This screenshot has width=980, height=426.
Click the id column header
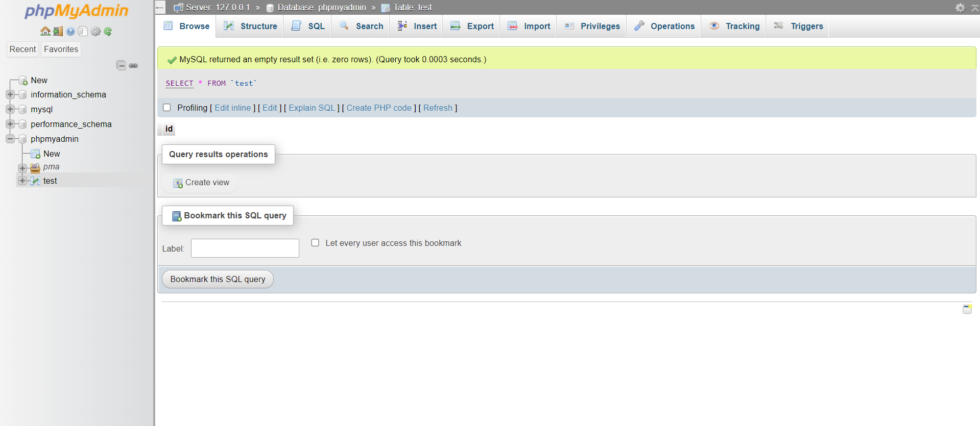(169, 129)
